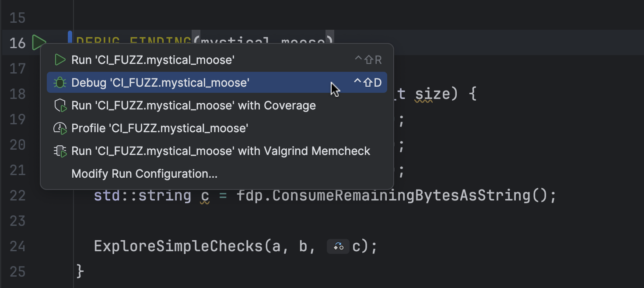Click the ExploreSimpleChecks function call
This screenshot has width=644, height=288.
178,246
